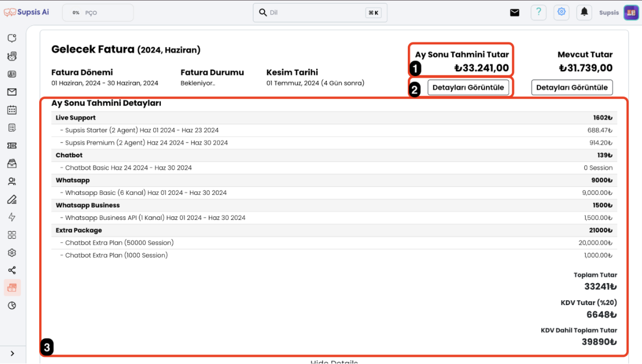Image resolution: width=642 pixels, height=364 pixels.
Task: Click the magnifier icon in search box
Action: tap(263, 13)
